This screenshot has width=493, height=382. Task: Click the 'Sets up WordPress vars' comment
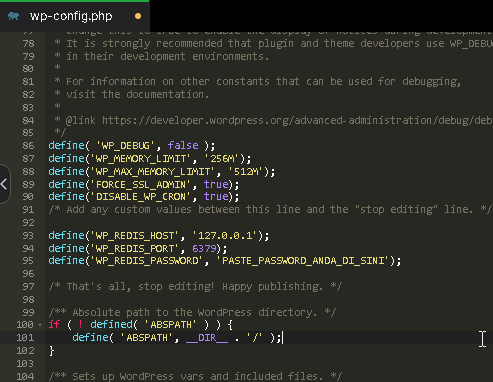pyautogui.click(x=195, y=376)
